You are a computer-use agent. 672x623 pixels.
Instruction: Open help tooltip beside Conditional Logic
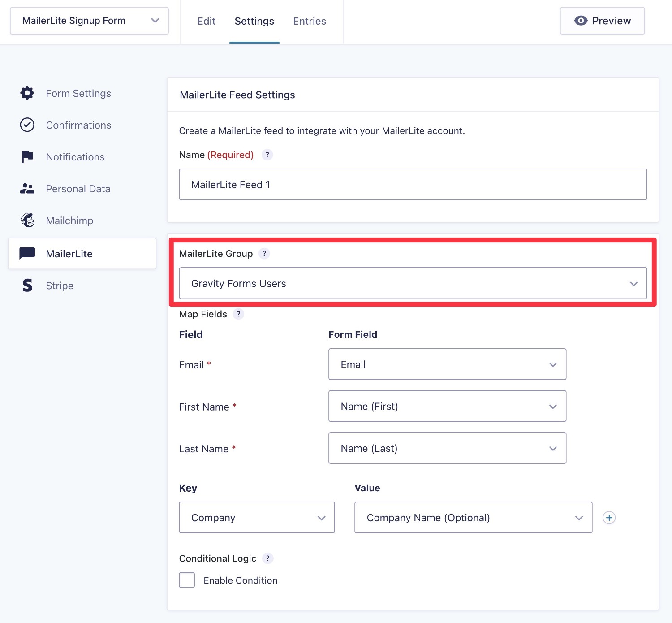[268, 558]
